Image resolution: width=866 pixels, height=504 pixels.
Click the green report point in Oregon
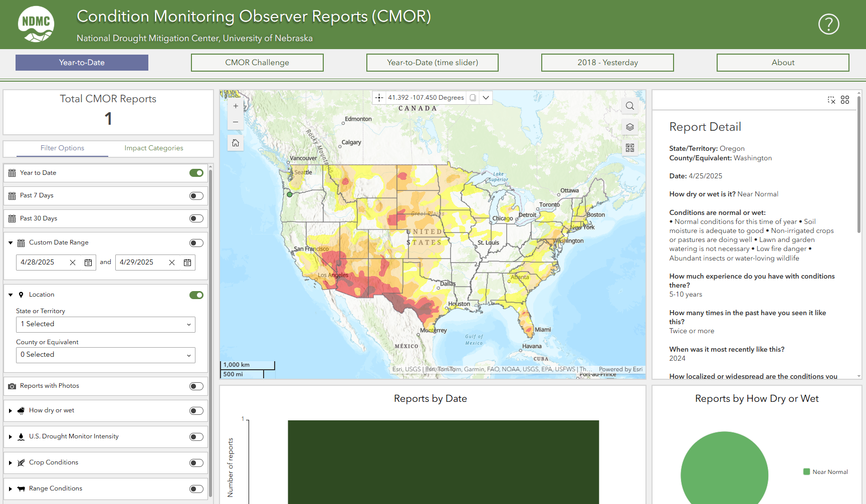(x=289, y=194)
